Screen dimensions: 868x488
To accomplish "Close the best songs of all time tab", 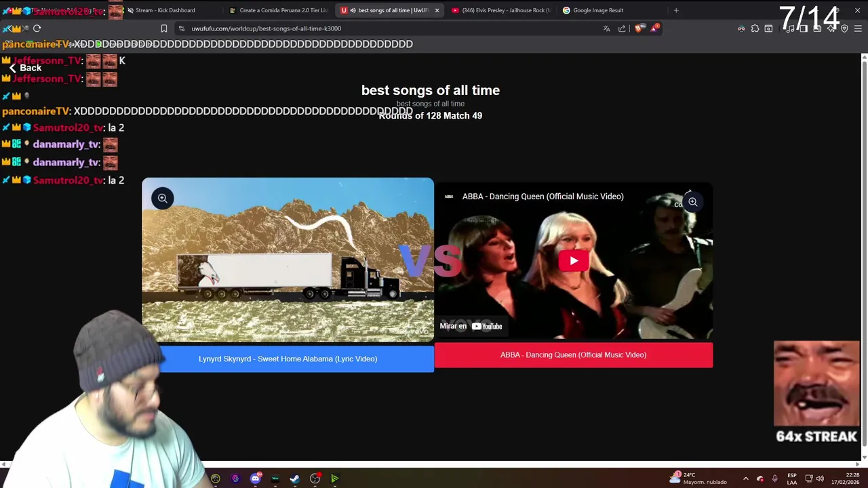I will pos(437,10).
